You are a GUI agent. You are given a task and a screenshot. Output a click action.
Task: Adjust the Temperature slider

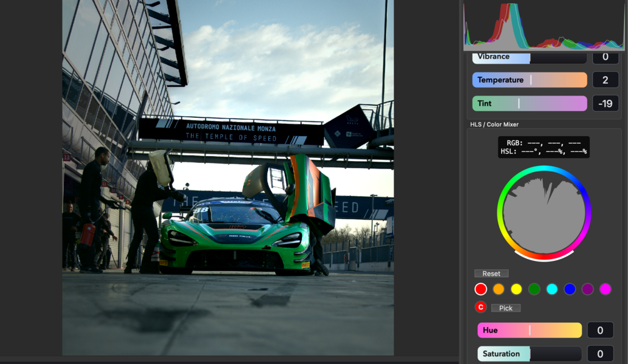(x=529, y=80)
